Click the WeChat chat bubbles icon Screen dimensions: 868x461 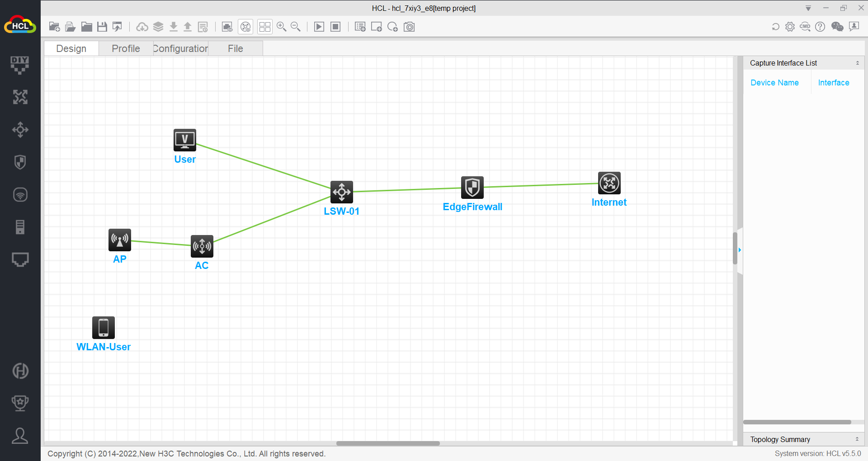pyautogui.click(x=837, y=27)
